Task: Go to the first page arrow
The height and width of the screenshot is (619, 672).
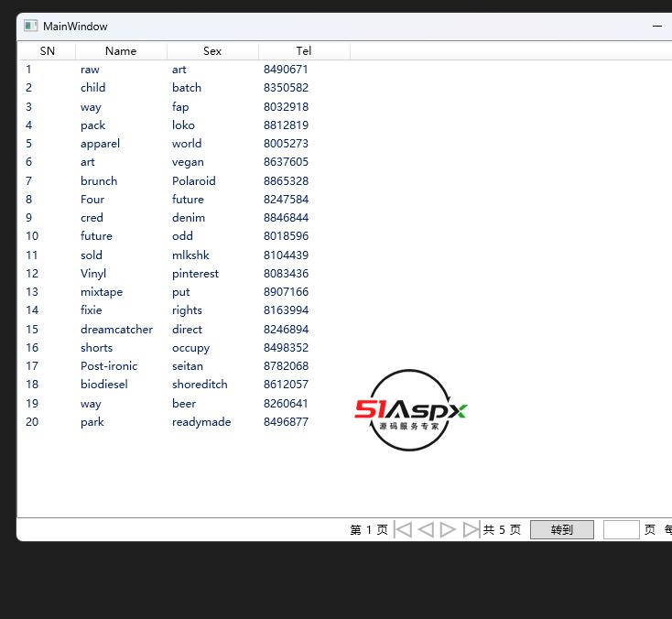Action: [403, 529]
